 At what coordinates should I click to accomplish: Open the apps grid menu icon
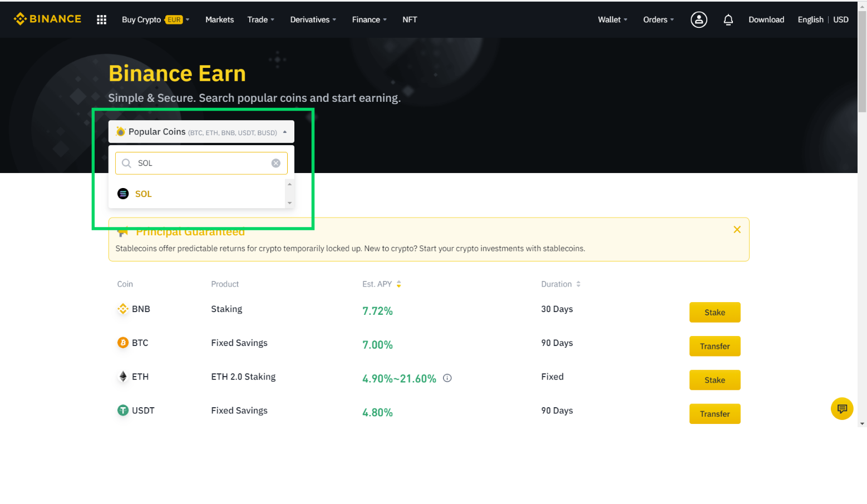101,19
